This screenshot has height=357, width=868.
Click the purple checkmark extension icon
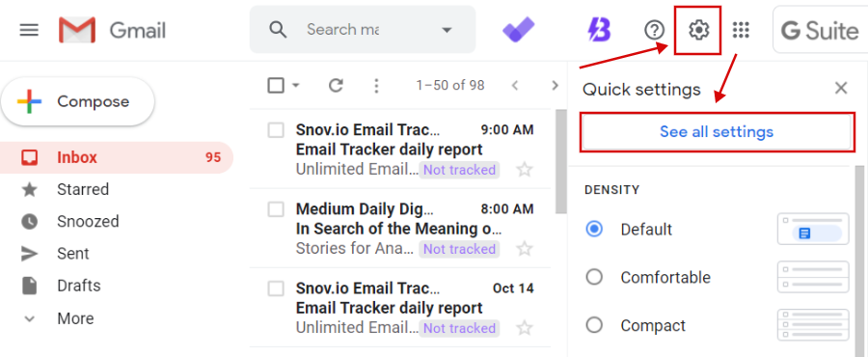[x=518, y=29]
